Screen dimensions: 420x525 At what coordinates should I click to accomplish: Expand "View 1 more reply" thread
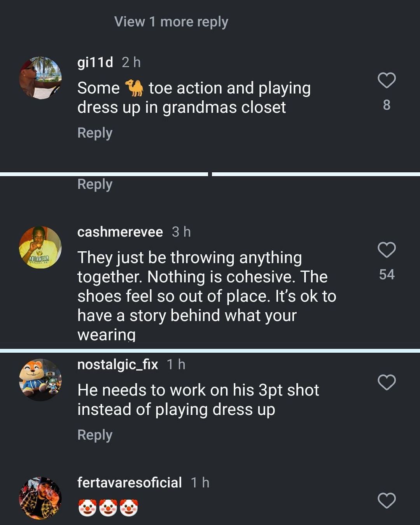point(171,22)
